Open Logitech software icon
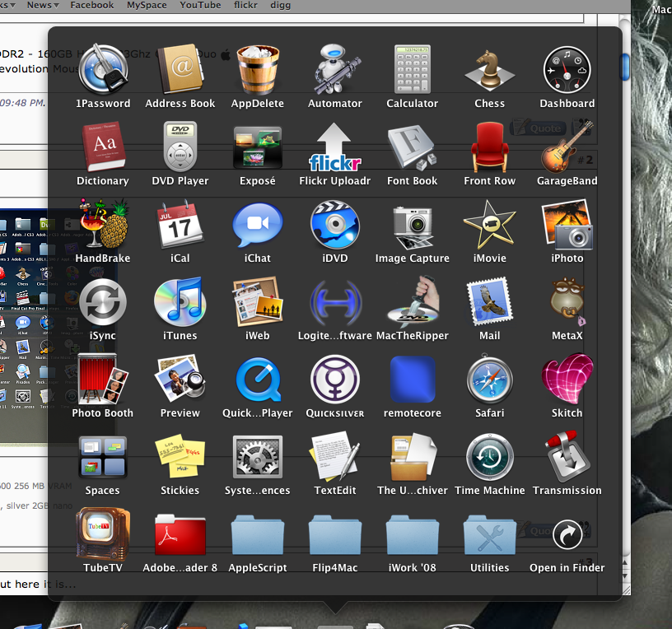The width and height of the screenshot is (672, 629). coord(334,302)
